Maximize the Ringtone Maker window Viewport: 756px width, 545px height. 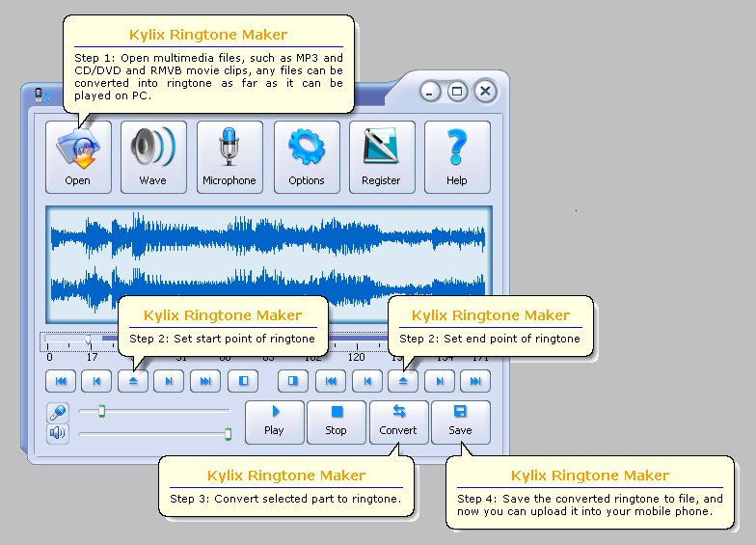457,92
